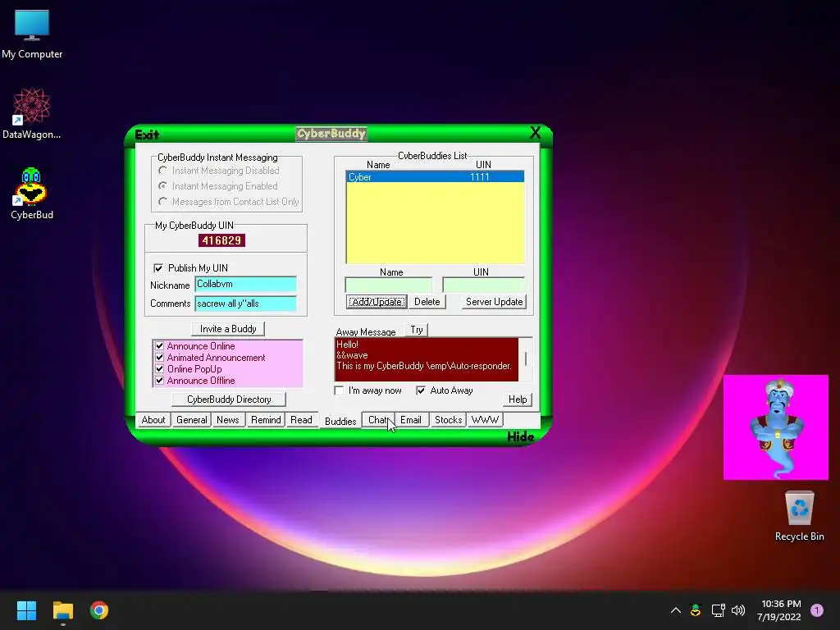Open the DataWagon desktop shortcut

pos(32,113)
